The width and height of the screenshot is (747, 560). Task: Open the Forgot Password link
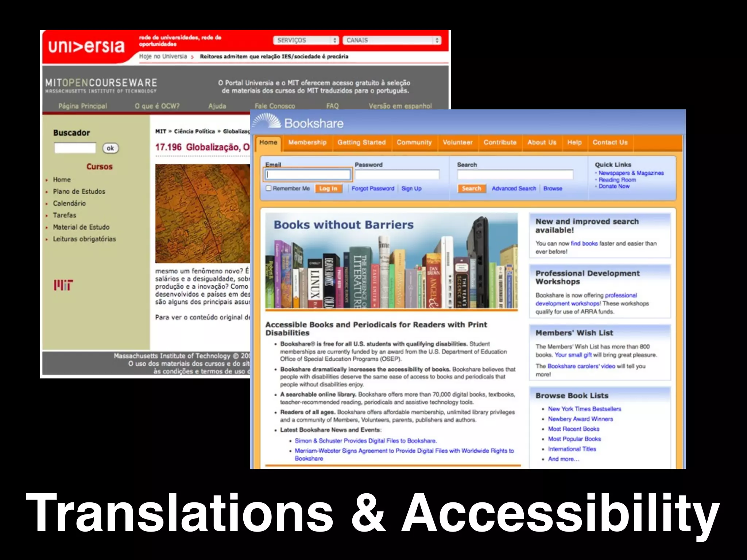pyautogui.click(x=373, y=188)
